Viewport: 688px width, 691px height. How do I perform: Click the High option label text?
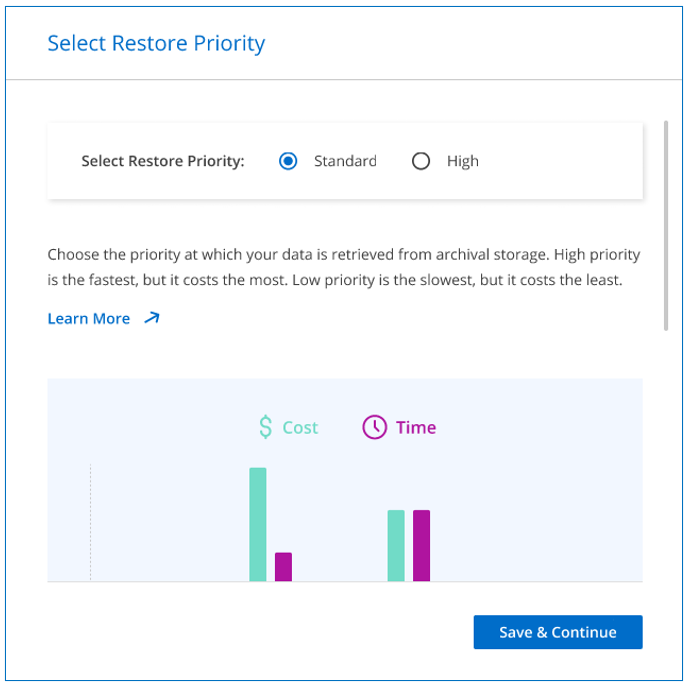(x=463, y=161)
